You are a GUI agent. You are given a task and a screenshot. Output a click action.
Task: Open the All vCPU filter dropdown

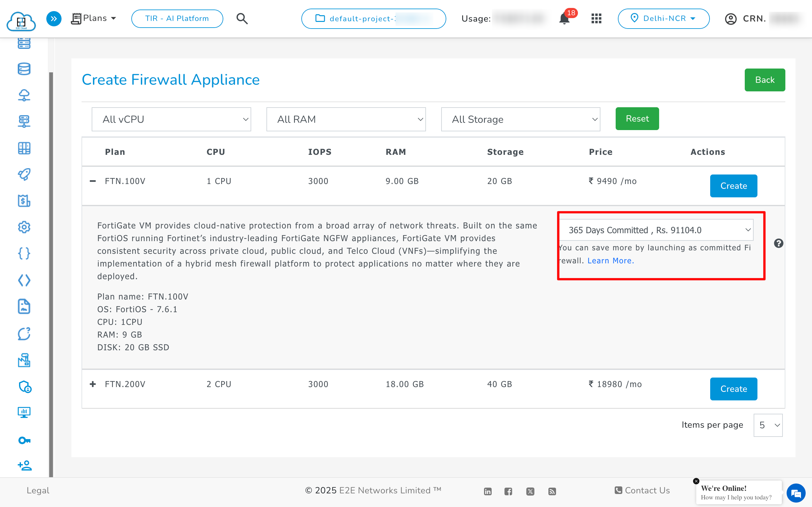click(x=171, y=119)
